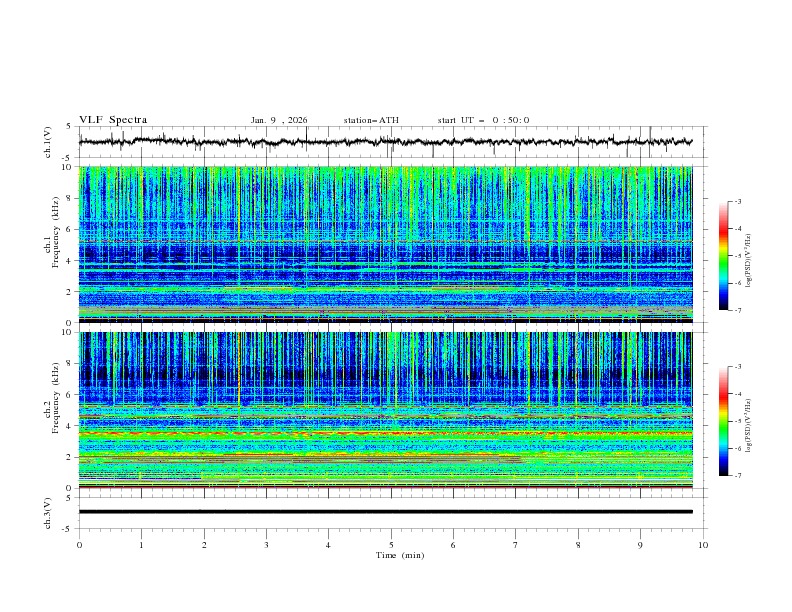Click the start UT time text

483,120
